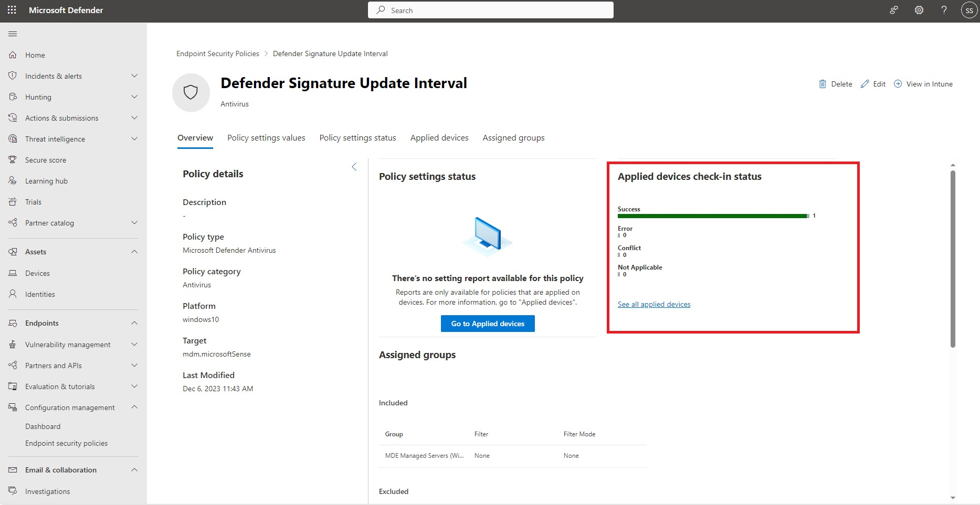This screenshot has width=980, height=505.
Task: Click the Assets section icon
Action: tap(13, 252)
